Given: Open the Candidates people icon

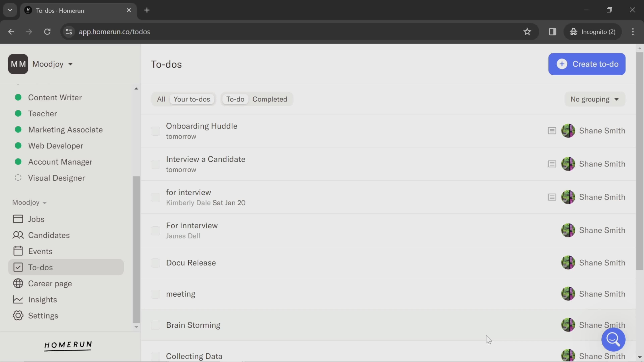Looking at the screenshot, I should pyautogui.click(x=18, y=235).
